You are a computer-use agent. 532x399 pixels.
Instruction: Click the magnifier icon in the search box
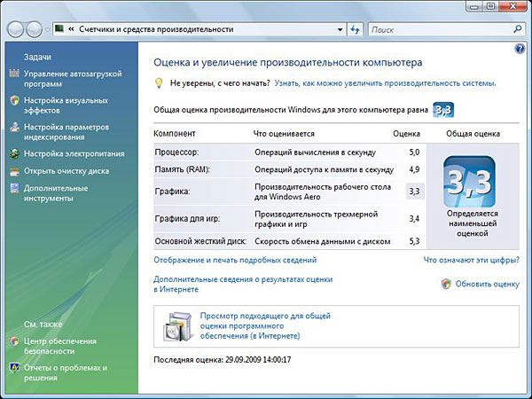click(x=518, y=29)
